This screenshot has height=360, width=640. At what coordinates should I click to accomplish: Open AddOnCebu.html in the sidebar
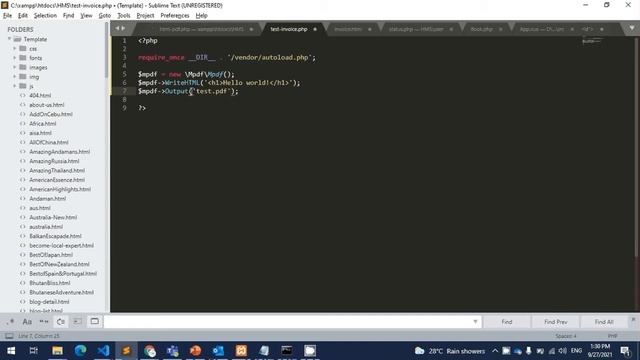pos(51,114)
